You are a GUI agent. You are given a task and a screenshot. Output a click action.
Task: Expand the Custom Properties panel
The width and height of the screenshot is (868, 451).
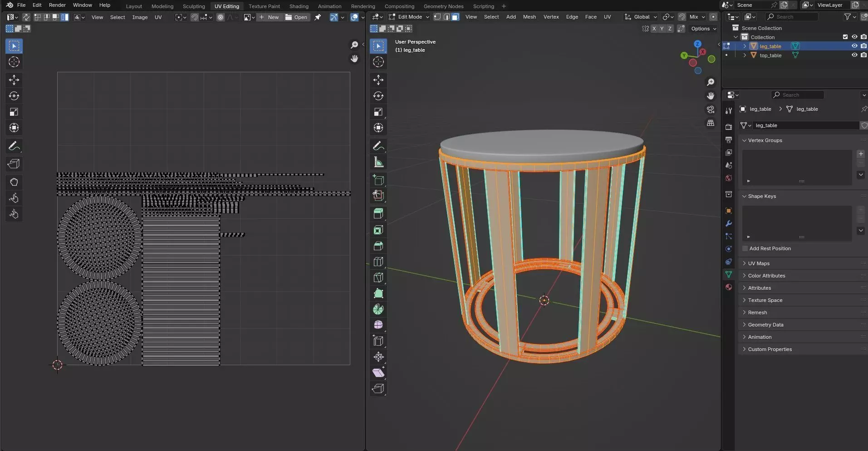(770, 349)
